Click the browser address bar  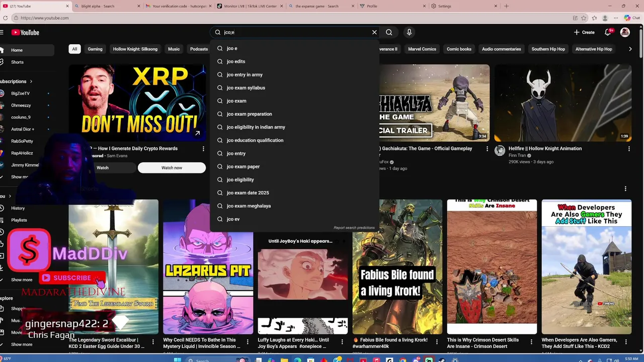pos(292,18)
